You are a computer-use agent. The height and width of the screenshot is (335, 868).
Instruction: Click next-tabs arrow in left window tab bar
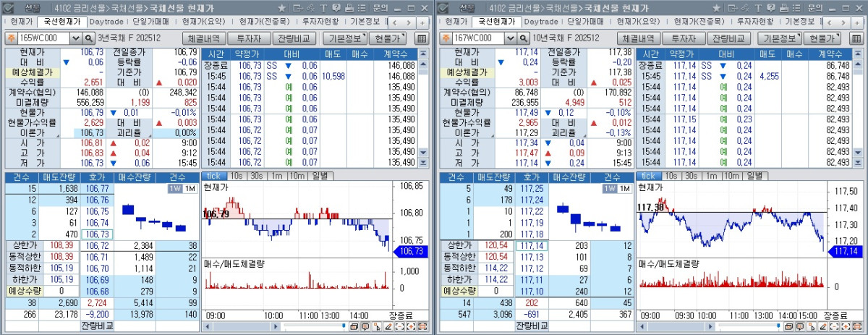pos(409,22)
